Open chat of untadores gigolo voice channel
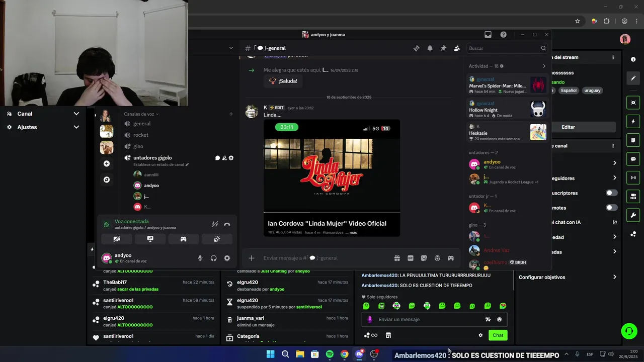 (218, 158)
